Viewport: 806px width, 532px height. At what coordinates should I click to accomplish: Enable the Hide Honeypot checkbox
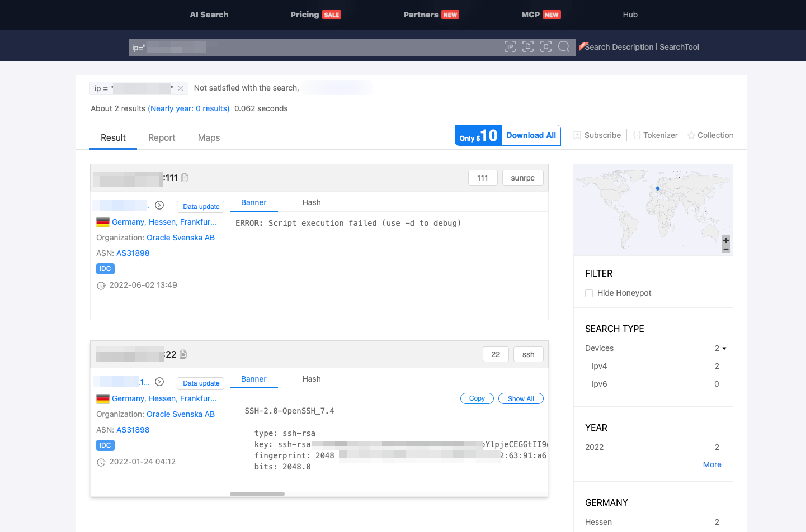589,293
